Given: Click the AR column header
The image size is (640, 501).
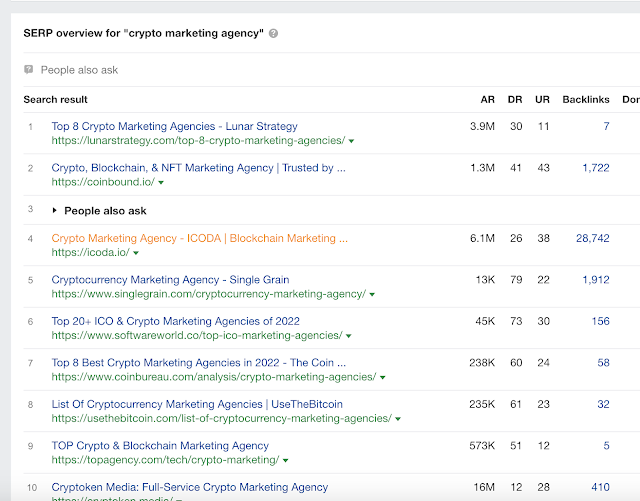Looking at the screenshot, I should (x=487, y=100).
